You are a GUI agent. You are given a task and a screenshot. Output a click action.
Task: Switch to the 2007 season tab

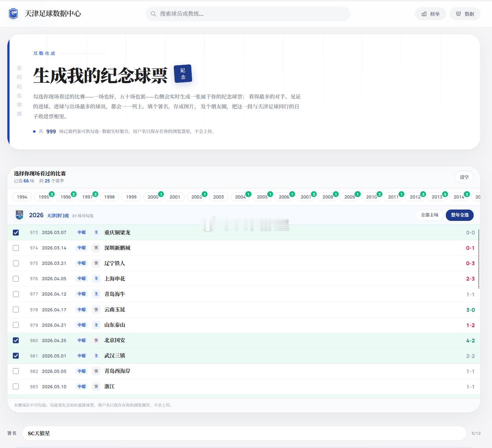point(306,197)
